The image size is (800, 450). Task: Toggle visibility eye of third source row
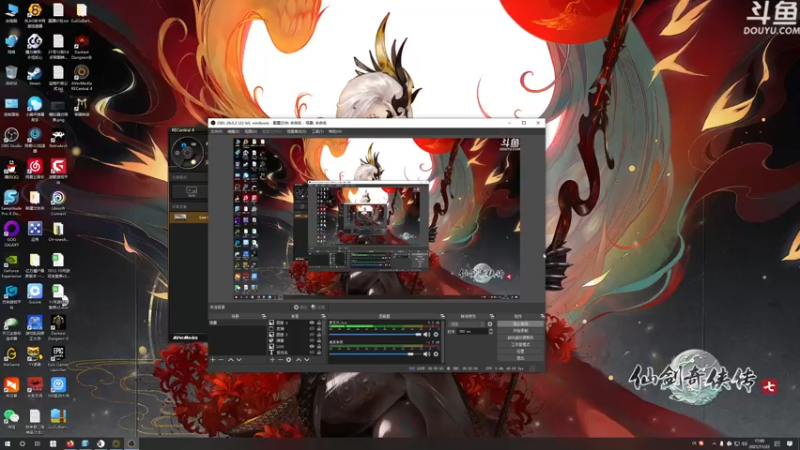pyautogui.click(x=312, y=335)
